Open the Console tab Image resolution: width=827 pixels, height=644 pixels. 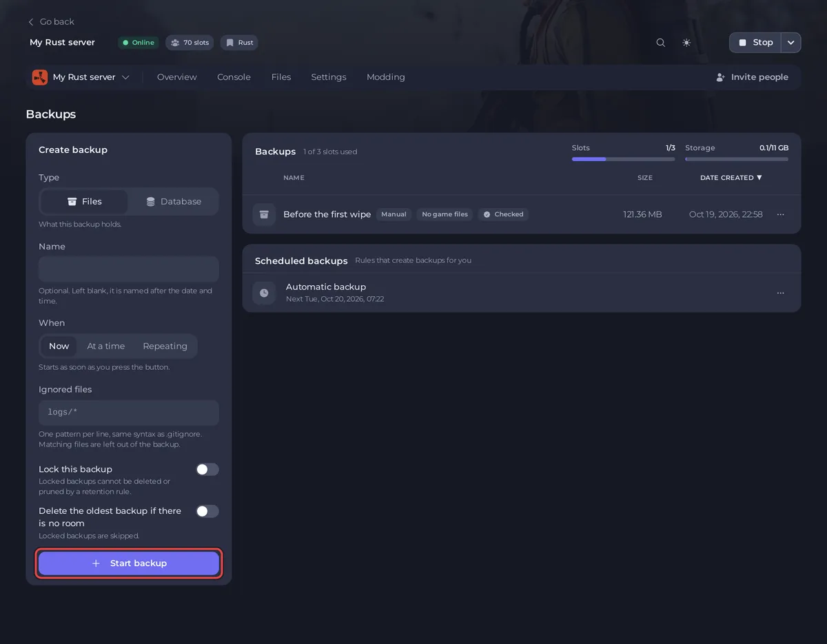[x=234, y=77]
